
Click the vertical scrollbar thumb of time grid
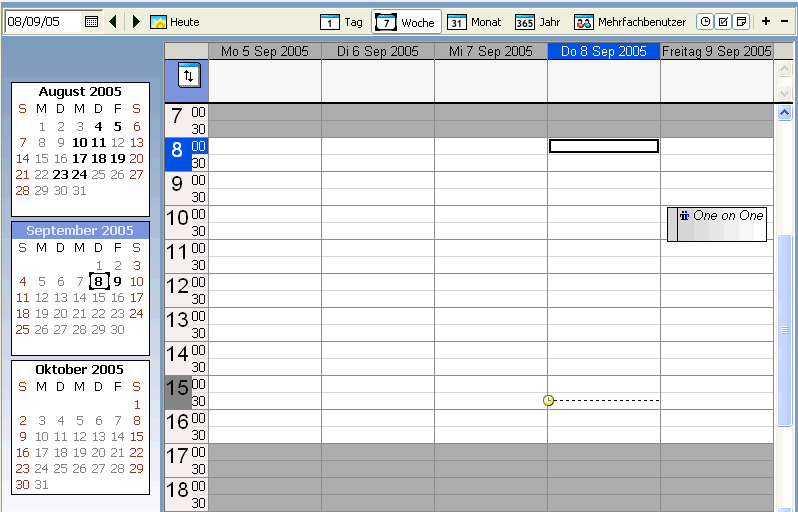[x=785, y=331]
